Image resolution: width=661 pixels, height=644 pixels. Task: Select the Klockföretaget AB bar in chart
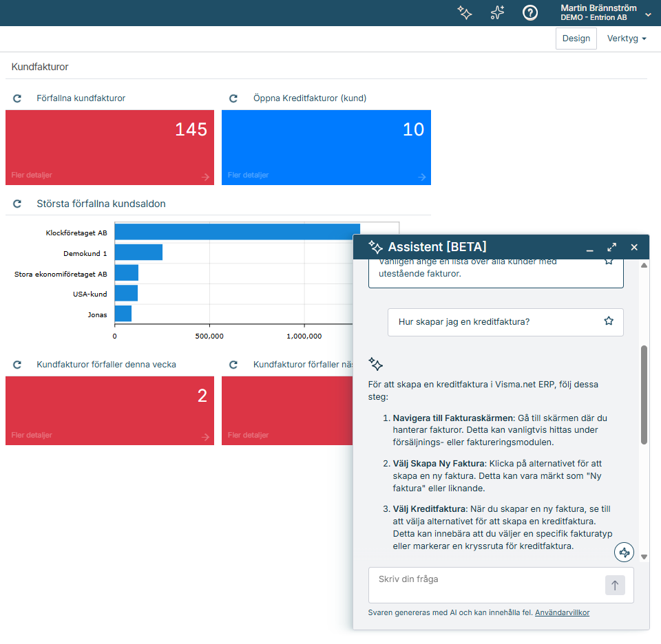point(238,232)
